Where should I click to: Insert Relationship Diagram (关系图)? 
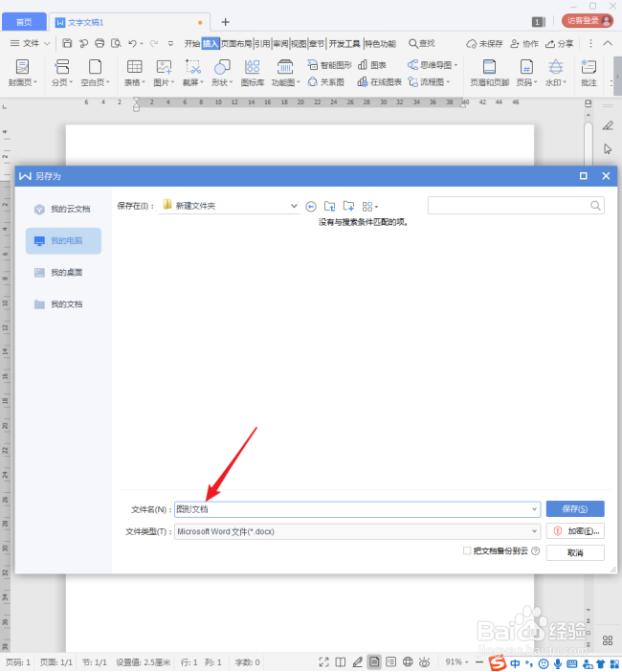click(326, 82)
